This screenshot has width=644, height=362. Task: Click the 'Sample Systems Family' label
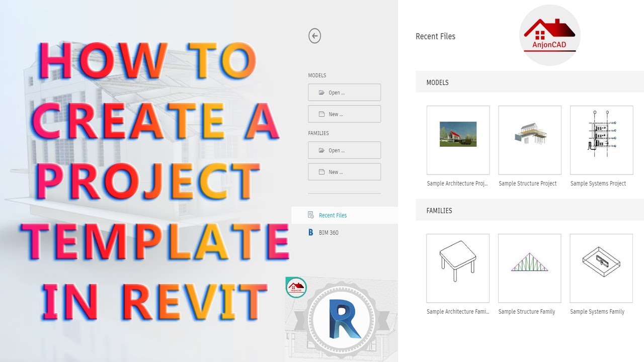point(597,312)
